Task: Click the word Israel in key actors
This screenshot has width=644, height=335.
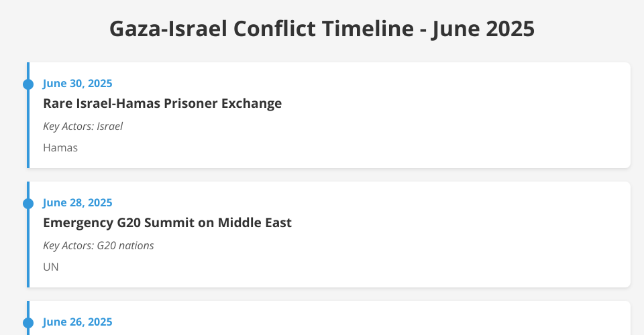Action: 109,126
